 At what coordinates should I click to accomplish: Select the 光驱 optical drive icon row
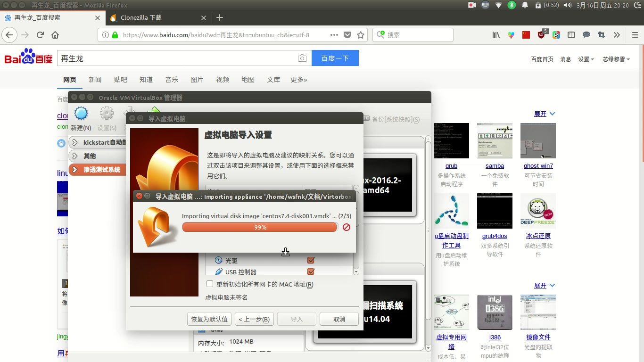pos(219,260)
